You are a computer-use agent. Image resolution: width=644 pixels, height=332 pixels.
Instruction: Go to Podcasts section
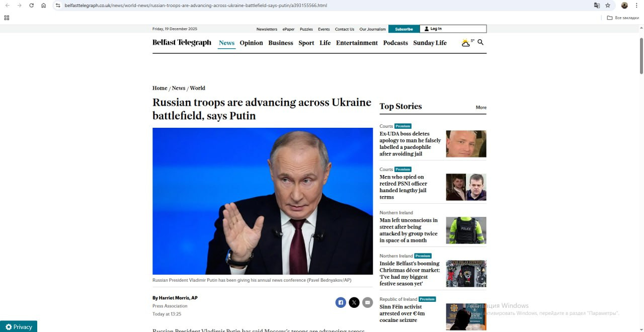click(x=395, y=43)
